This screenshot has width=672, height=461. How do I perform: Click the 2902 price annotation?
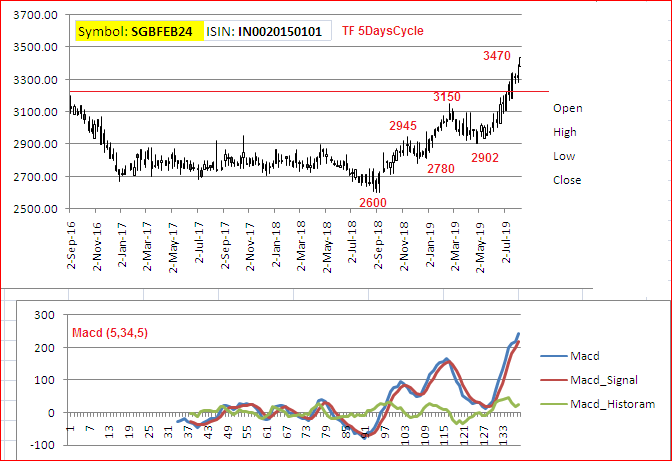[x=485, y=158]
